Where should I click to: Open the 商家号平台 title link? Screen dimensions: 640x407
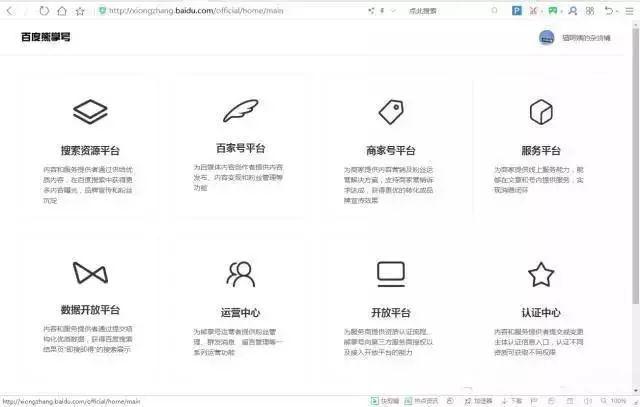(x=391, y=151)
